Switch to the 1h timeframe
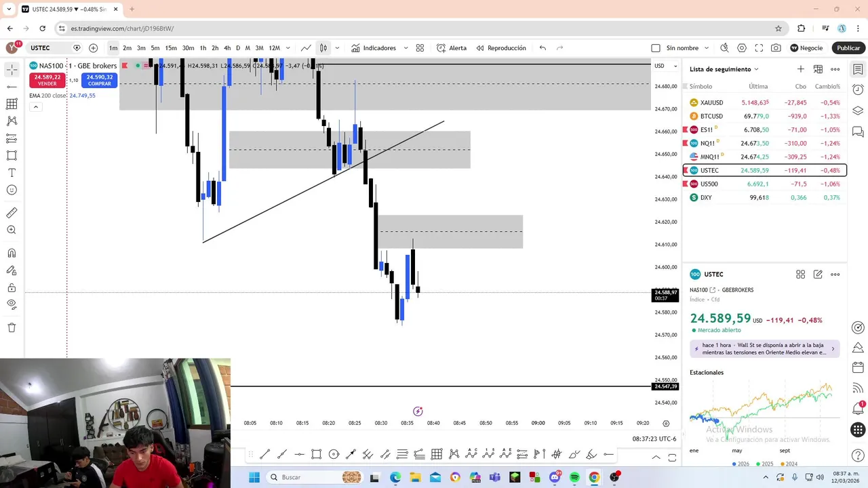The width and height of the screenshot is (868, 488). (x=203, y=48)
